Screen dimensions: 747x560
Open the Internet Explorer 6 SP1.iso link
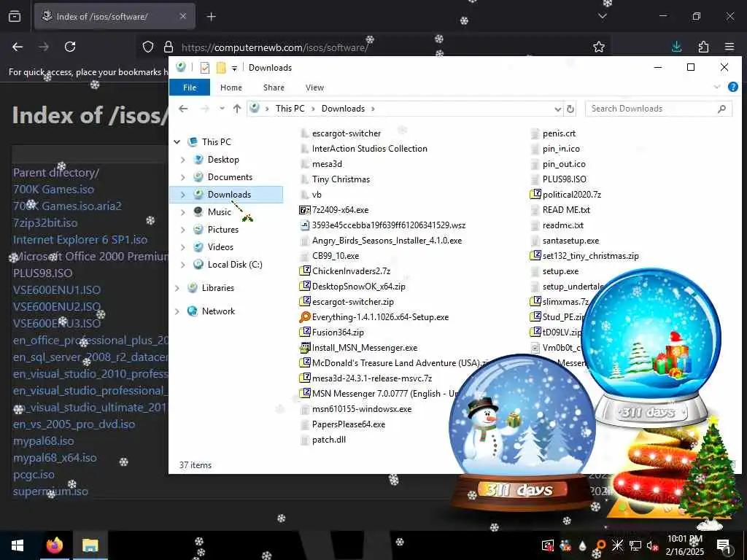pos(80,239)
